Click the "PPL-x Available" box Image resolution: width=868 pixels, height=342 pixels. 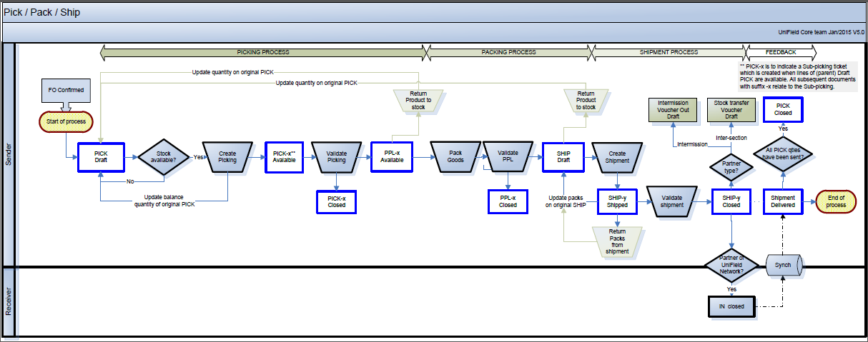(392, 156)
